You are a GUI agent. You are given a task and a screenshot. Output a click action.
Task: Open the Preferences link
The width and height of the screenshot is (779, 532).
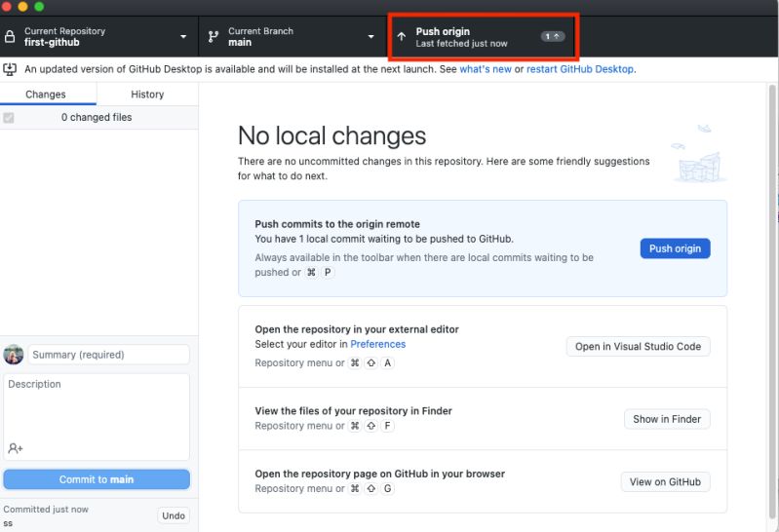(x=377, y=344)
